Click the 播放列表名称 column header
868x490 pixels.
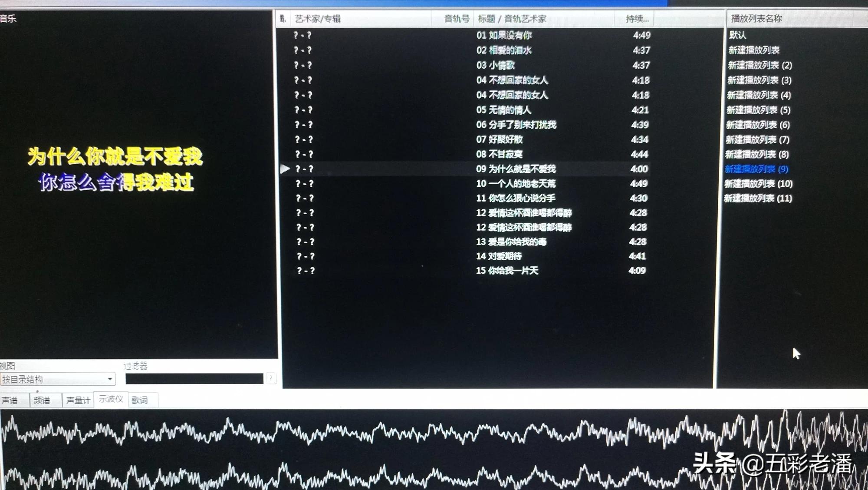756,19
